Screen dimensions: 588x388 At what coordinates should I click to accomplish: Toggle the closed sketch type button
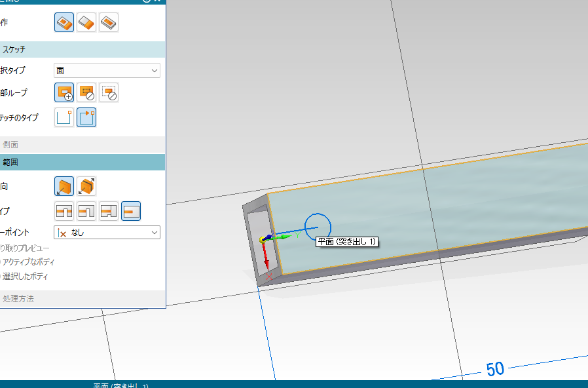click(86, 118)
